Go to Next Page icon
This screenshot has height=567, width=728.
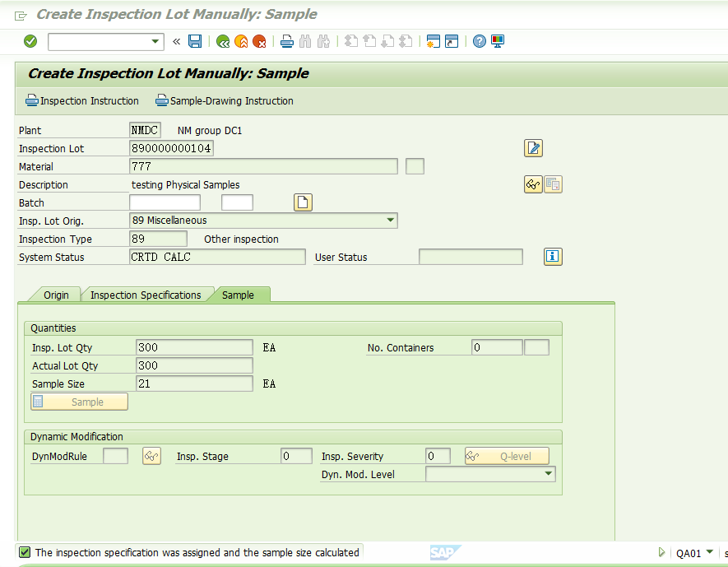[x=387, y=41]
